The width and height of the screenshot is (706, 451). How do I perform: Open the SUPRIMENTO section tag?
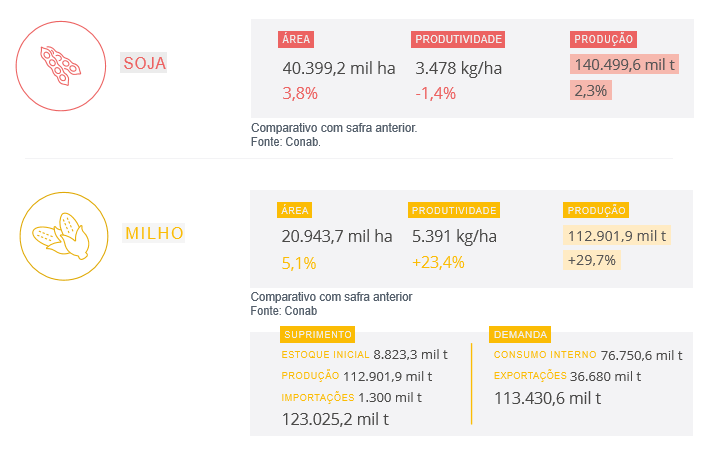[317, 334]
